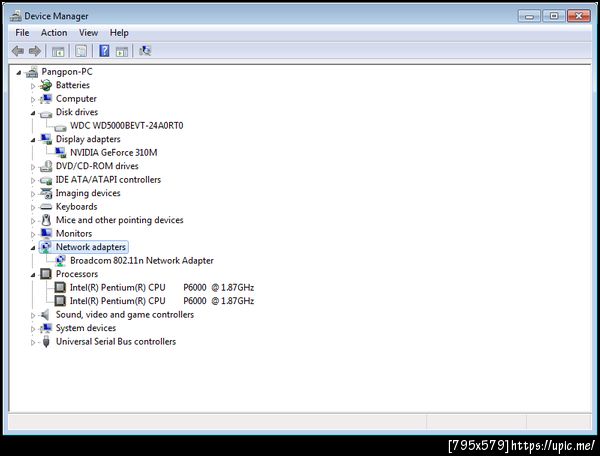Click the Monitors category icon

(x=46, y=233)
